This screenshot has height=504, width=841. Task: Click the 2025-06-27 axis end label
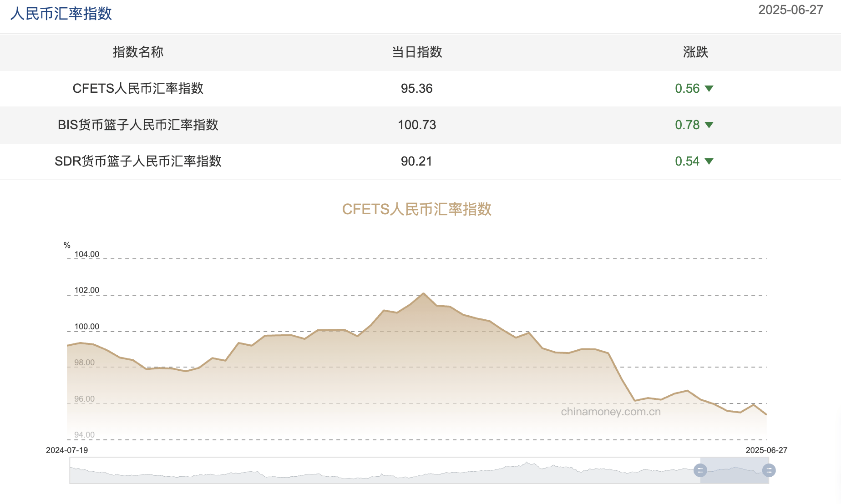[766, 450]
